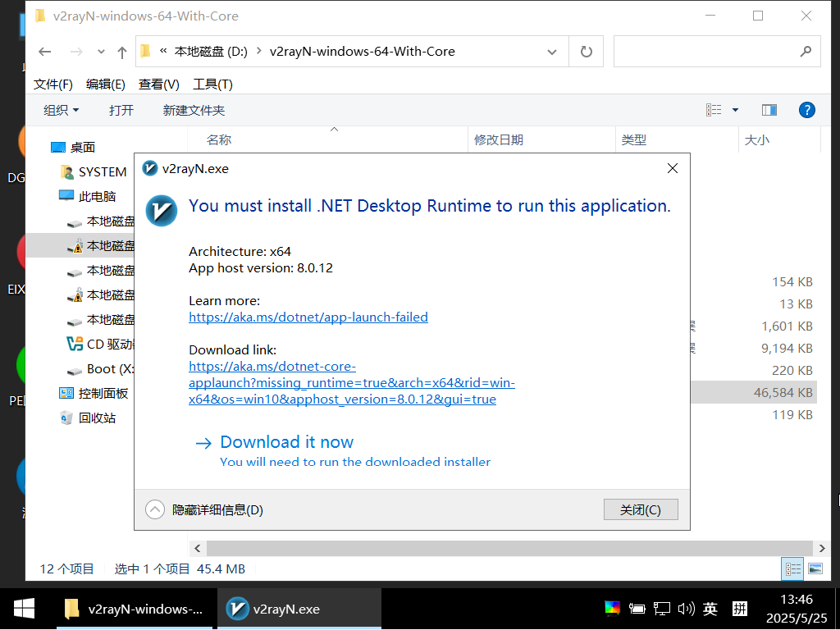Open more view options arrow

coord(736,110)
